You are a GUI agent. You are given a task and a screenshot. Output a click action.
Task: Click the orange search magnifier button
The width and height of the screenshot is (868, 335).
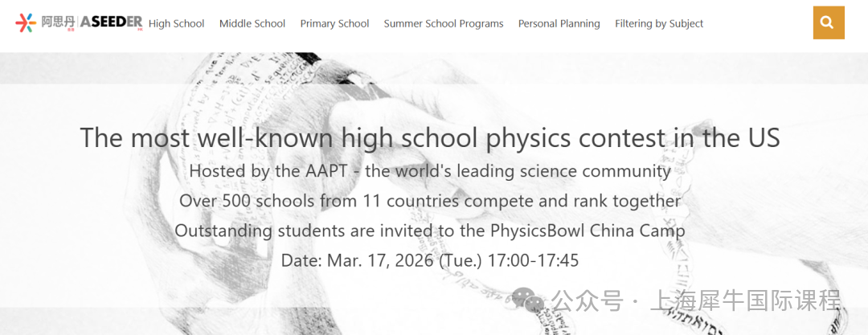click(x=829, y=22)
